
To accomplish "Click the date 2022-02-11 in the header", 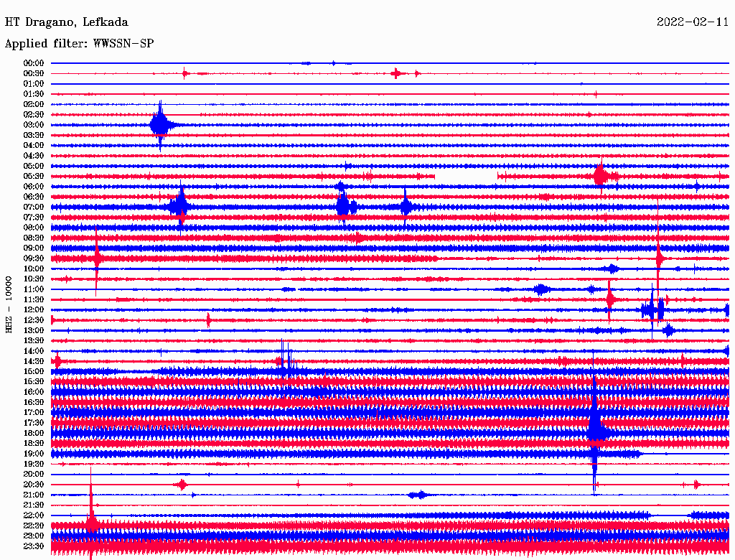I will [x=692, y=22].
